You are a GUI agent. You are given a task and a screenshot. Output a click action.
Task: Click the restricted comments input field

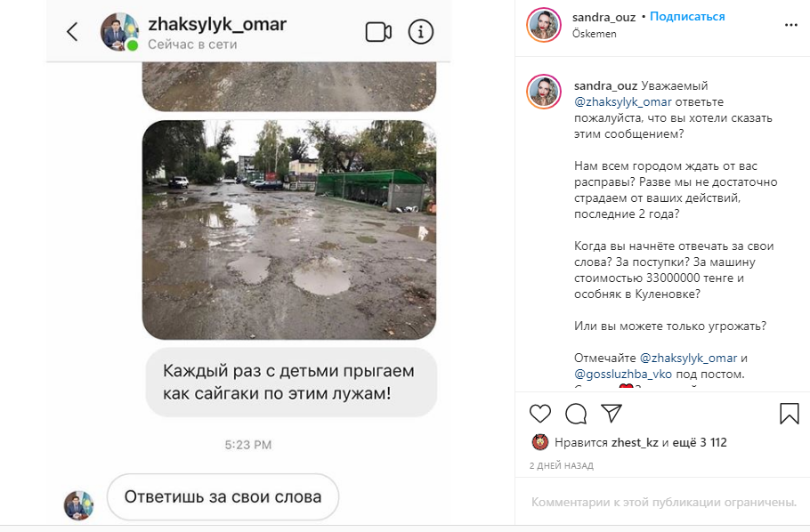[663, 502]
